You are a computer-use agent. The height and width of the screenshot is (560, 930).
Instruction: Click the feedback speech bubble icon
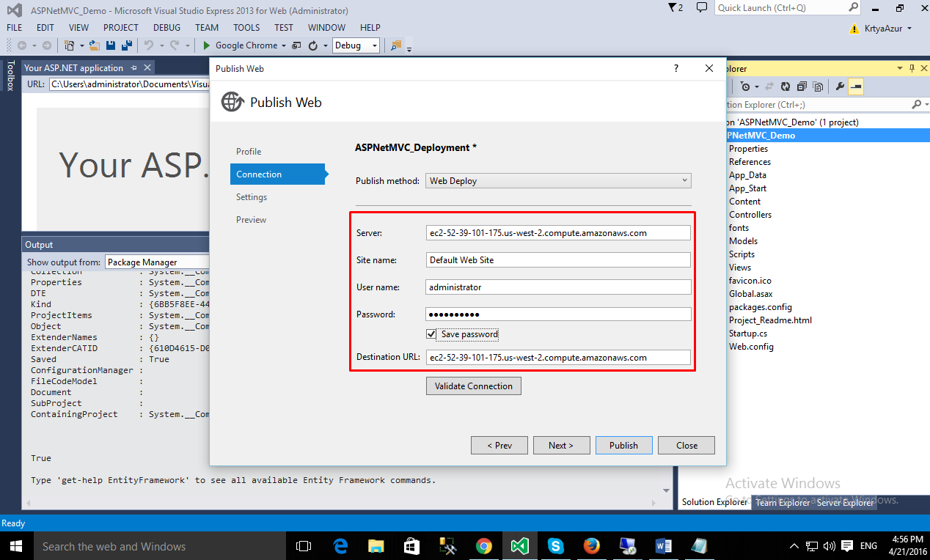(x=702, y=8)
